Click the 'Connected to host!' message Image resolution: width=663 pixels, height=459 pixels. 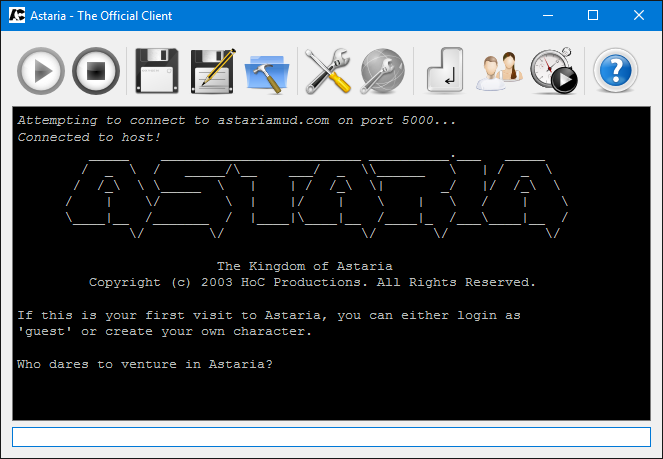point(89,137)
